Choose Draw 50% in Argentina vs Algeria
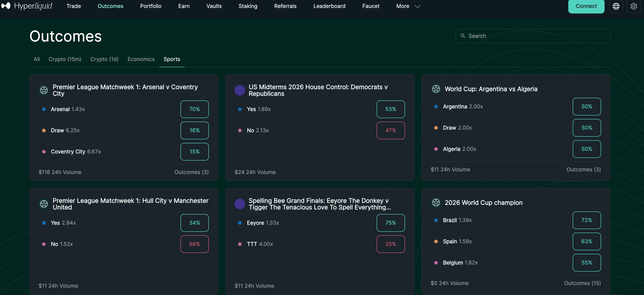The width and height of the screenshot is (644, 295). coord(586,128)
